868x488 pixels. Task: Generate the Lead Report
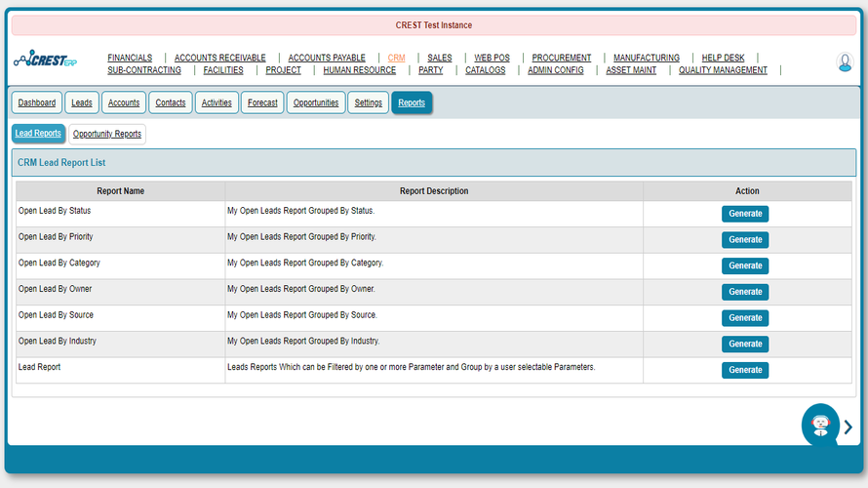tap(745, 370)
